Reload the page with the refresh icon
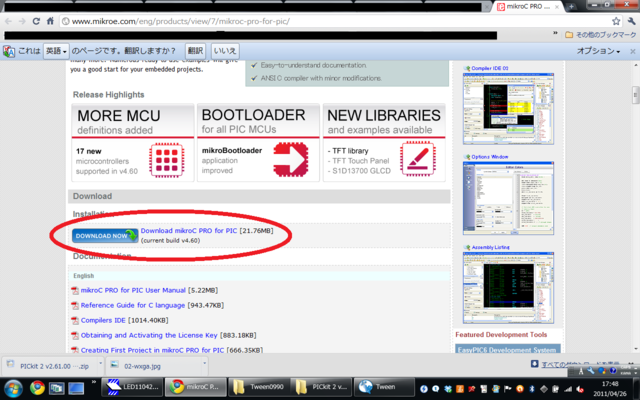The width and height of the screenshot is (640, 400). tap(36, 21)
